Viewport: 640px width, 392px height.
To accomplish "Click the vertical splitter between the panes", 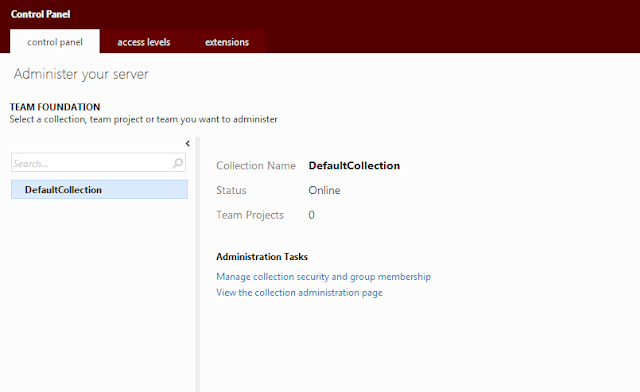I will (198, 264).
